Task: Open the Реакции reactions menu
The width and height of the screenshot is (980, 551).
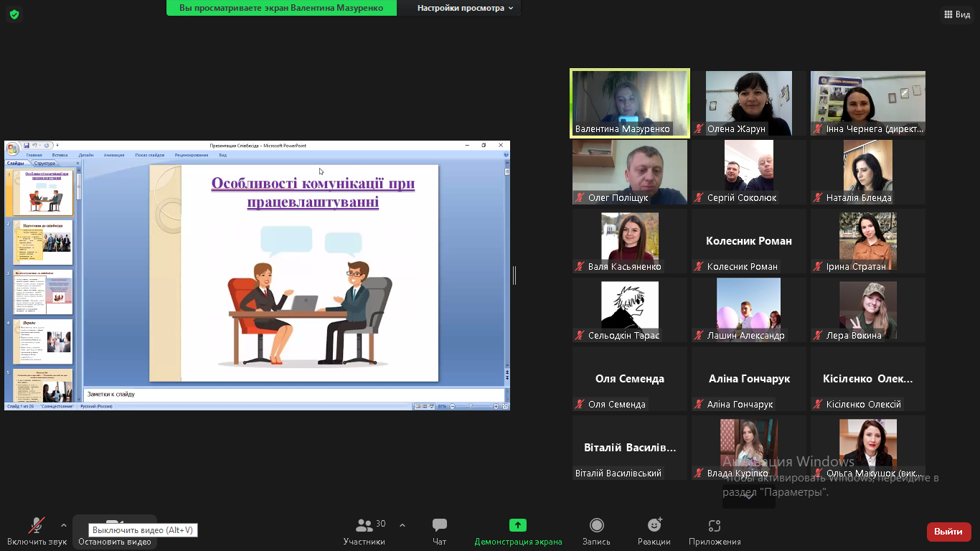Action: click(654, 532)
